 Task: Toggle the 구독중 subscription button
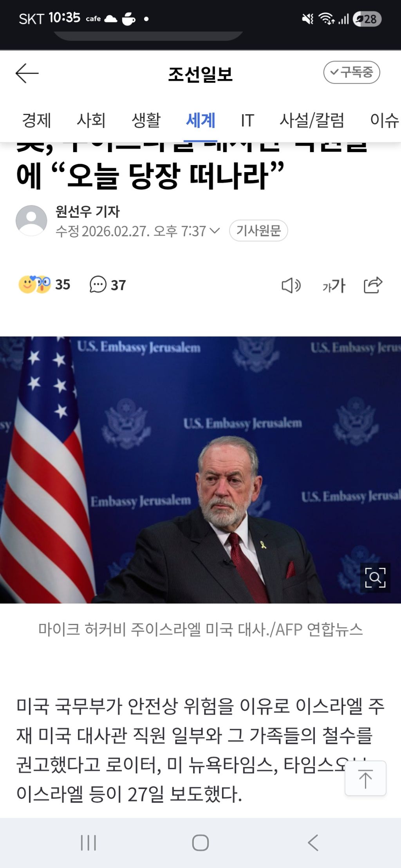352,72
